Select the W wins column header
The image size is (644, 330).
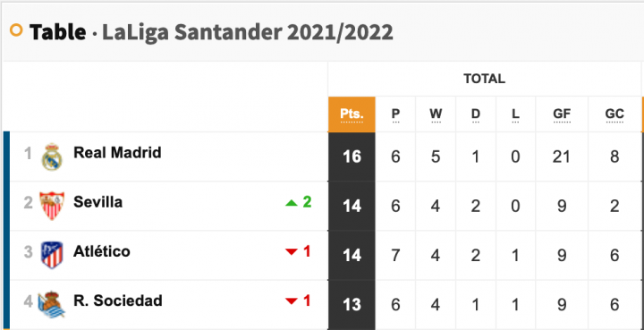[x=436, y=114]
